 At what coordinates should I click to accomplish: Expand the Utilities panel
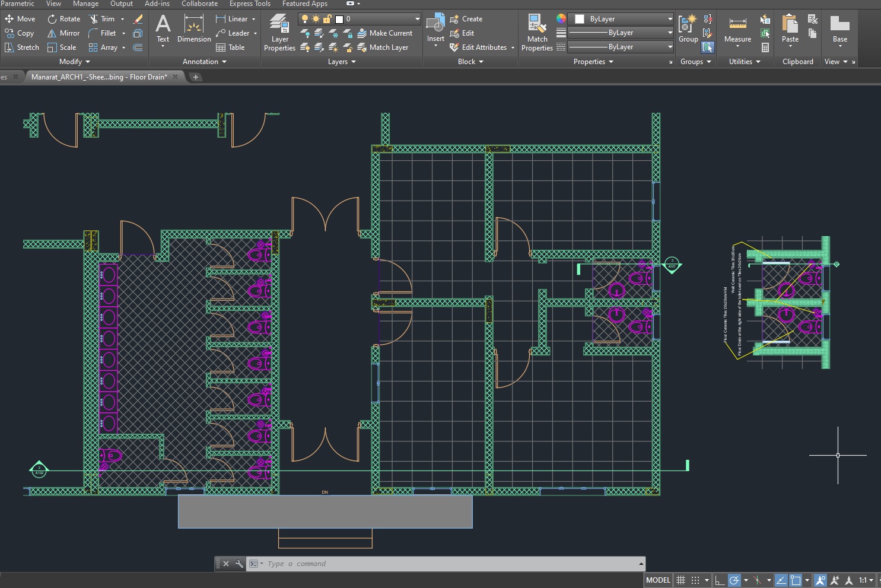pyautogui.click(x=745, y=62)
